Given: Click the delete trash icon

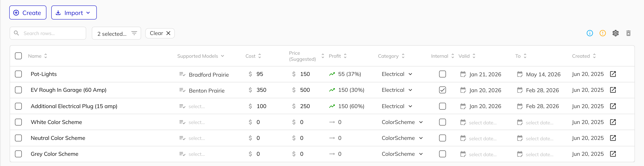Looking at the screenshot, I should coord(628,33).
